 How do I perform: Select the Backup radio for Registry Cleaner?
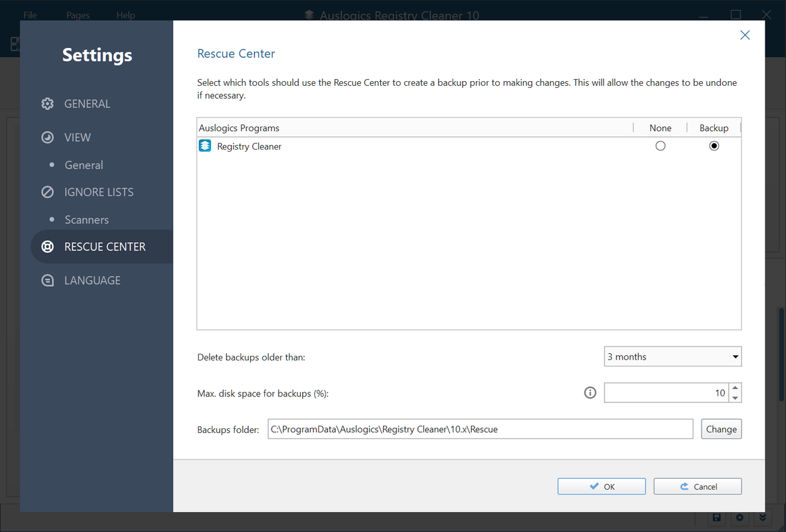(x=714, y=146)
